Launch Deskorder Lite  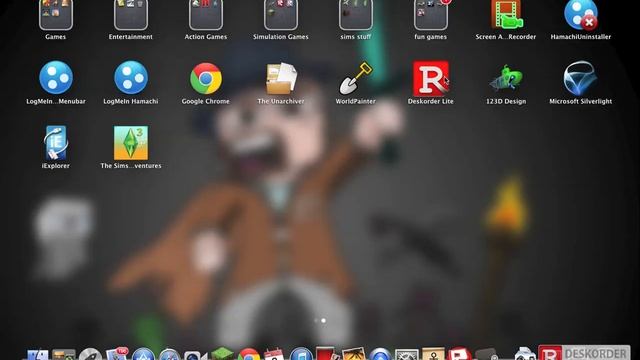click(431, 78)
